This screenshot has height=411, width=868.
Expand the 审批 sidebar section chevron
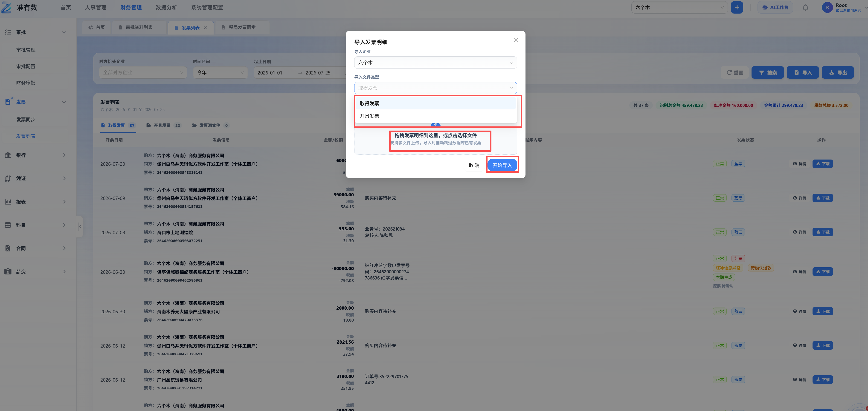tap(64, 32)
